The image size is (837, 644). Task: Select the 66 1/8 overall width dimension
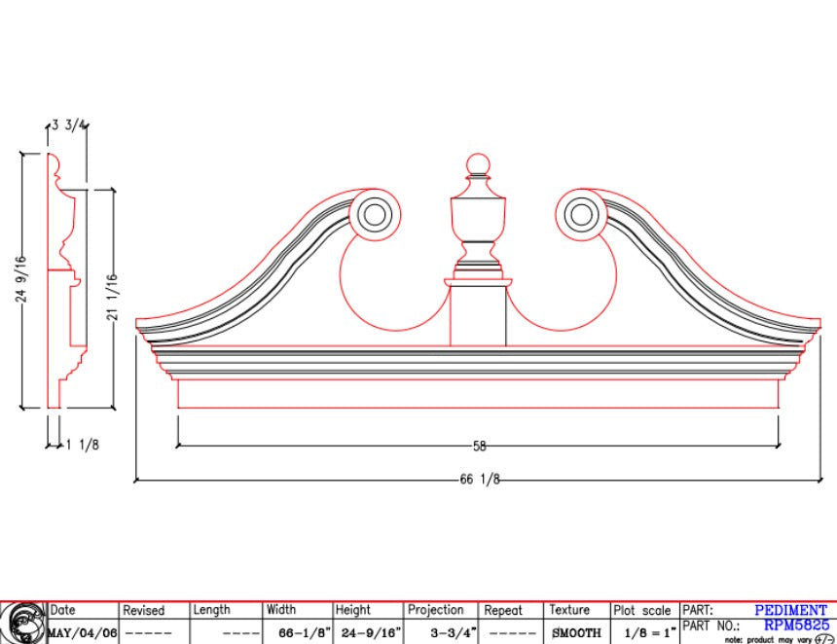pyautogui.click(x=479, y=480)
